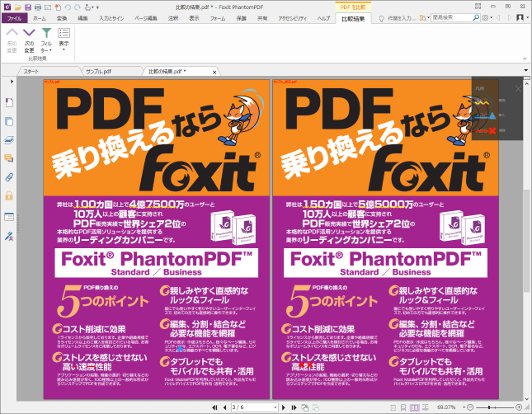Switch to the 変換 ribbon tab
Viewport: 532px width, 414px height.
62,18
